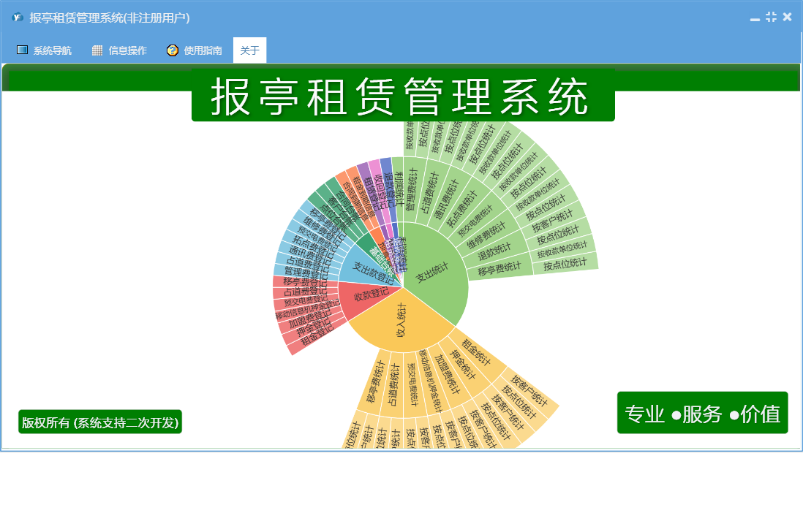Click the 加盟费登记 red segment
803x532 pixels.
coord(309,320)
